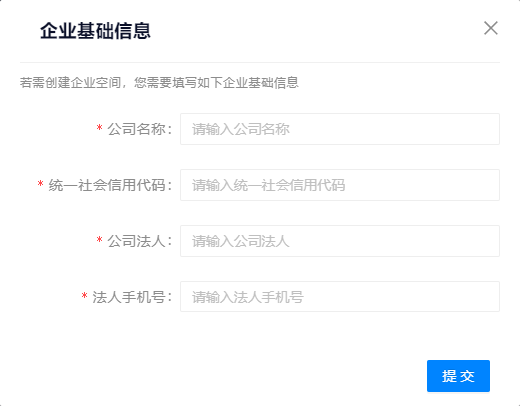The width and height of the screenshot is (520, 406).
Task: Select the 公司法人 text field
Action: tap(340, 241)
